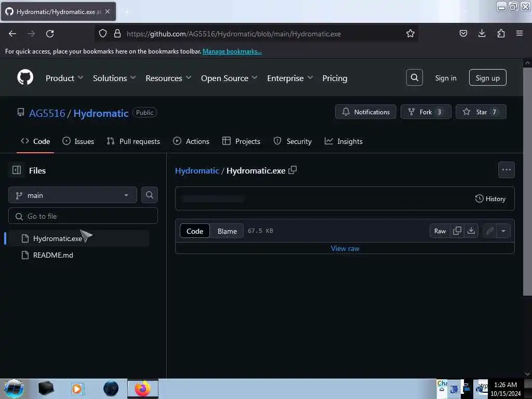Image resolution: width=532 pixels, height=399 pixels.
Task: Open the file History link
Action: click(x=490, y=198)
